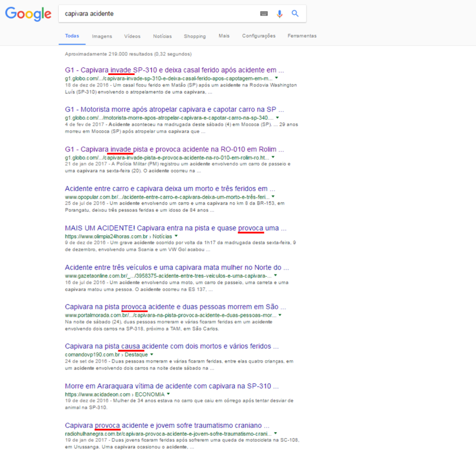Image resolution: width=476 pixels, height=453 pixels.
Task: Click the 'Destaque' breadcrumb under comandovp190
Action: pyautogui.click(x=136, y=355)
